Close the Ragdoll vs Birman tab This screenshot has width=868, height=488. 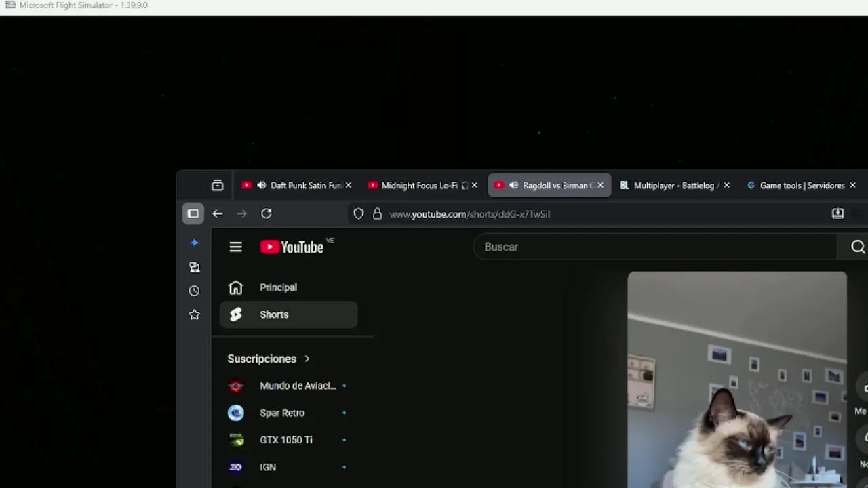click(600, 185)
